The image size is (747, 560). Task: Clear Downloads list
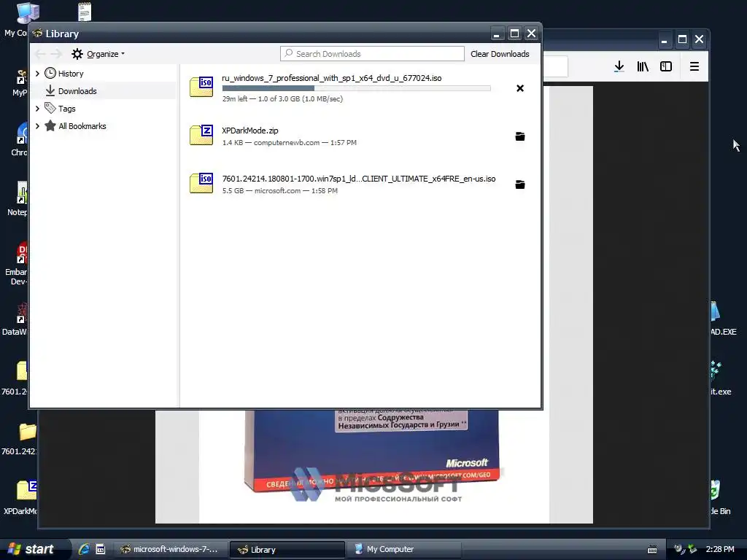tap(500, 54)
